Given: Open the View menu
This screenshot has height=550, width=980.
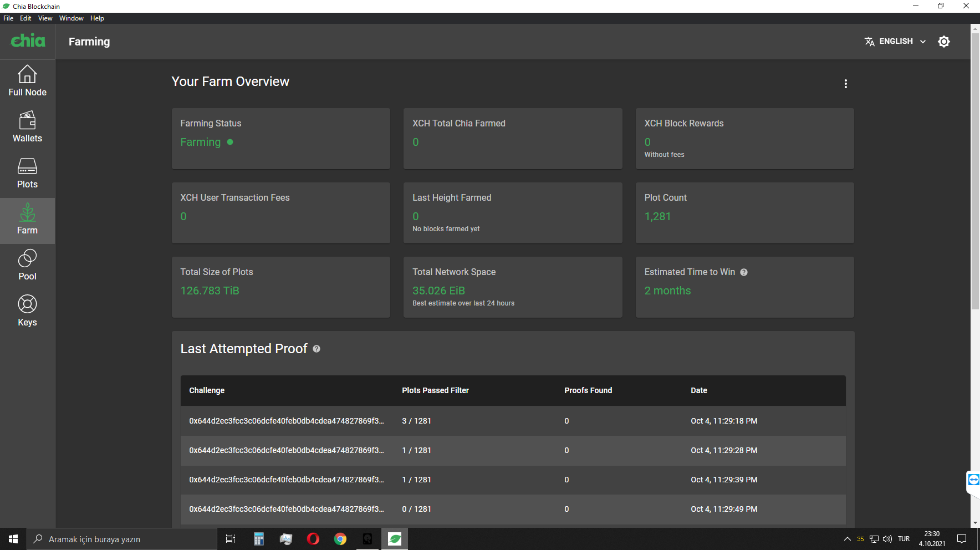Looking at the screenshot, I should pyautogui.click(x=45, y=18).
